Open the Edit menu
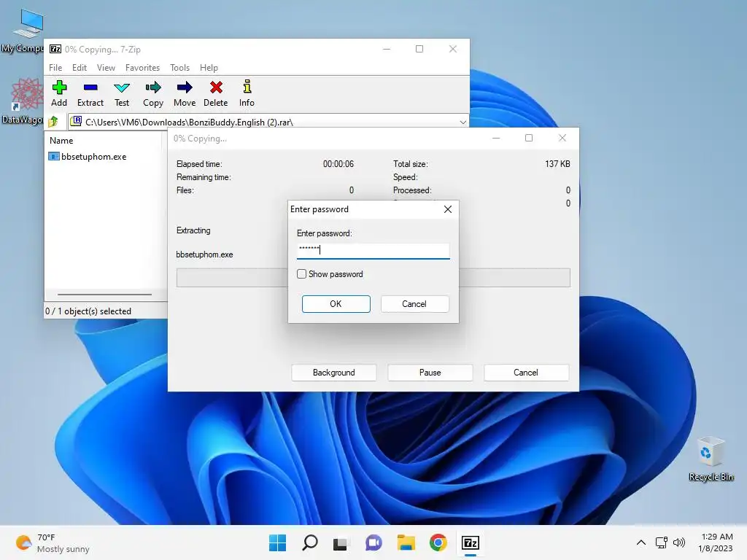Viewport: 747px width, 560px height. (79, 68)
